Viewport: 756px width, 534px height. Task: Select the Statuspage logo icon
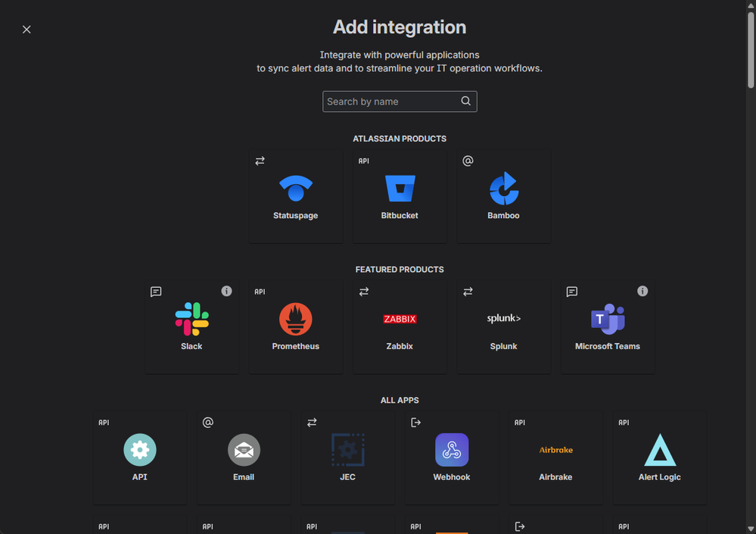[296, 188]
